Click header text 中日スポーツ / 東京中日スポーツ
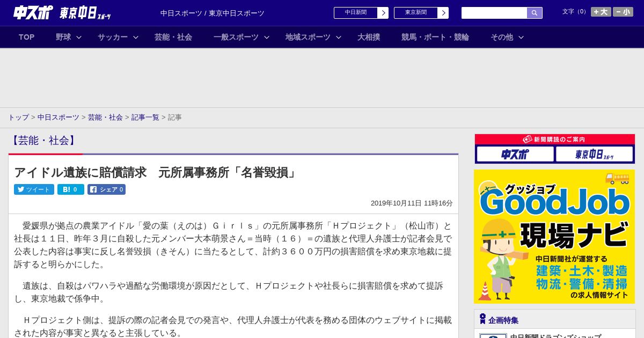The height and width of the screenshot is (338, 644). pyautogui.click(x=213, y=13)
